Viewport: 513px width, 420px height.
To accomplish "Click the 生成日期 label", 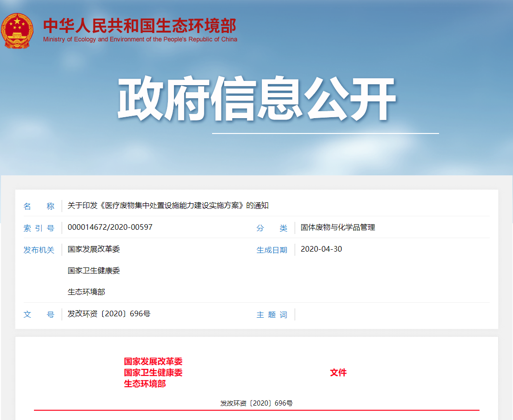I will [x=272, y=250].
